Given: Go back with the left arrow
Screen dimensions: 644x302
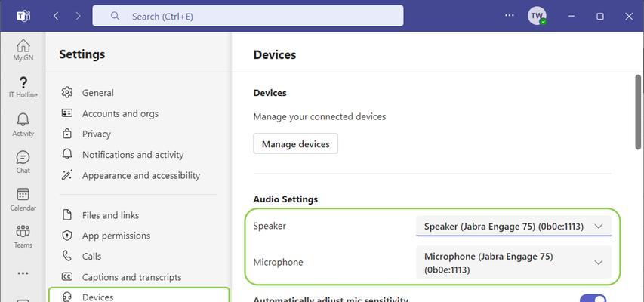Looking at the screenshot, I should coord(57,16).
